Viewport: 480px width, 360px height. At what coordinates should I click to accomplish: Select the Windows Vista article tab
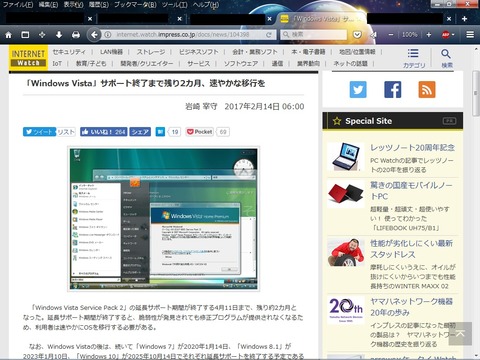[321, 19]
